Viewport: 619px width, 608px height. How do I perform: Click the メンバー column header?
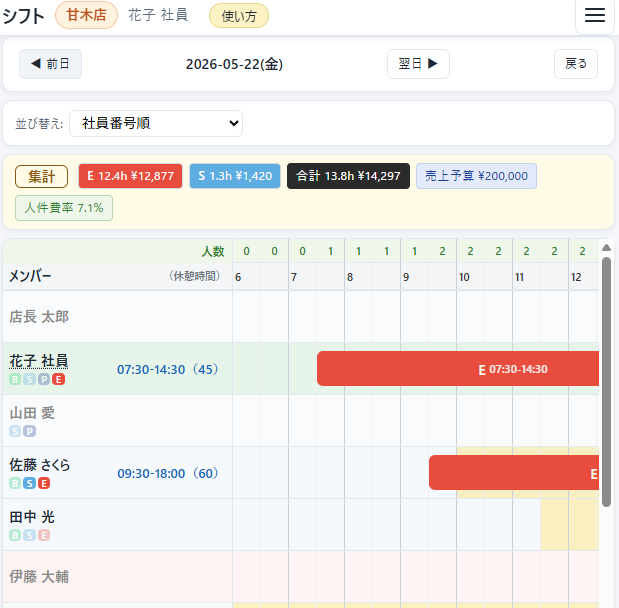pos(30,276)
